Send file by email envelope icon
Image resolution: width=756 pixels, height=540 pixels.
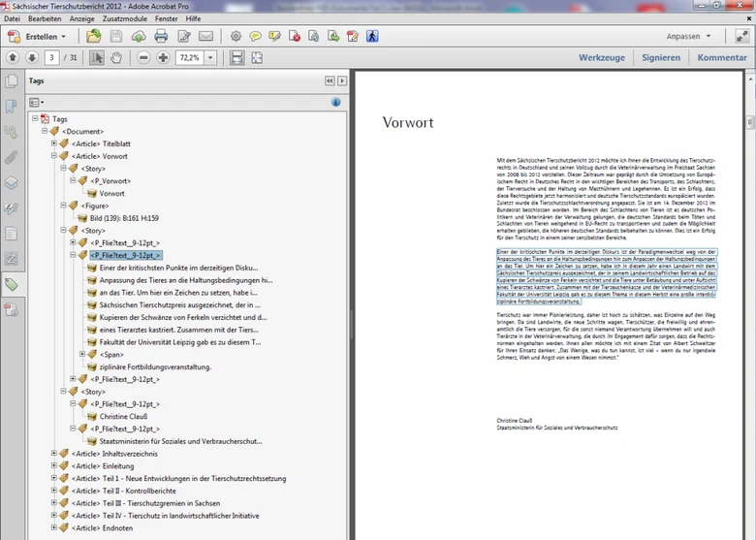click(205, 36)
